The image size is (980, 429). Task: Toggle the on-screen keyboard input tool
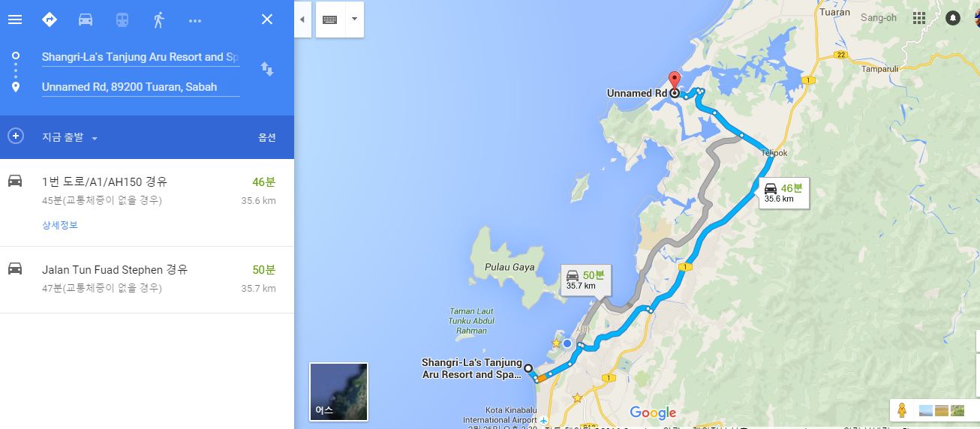(329, 19)
